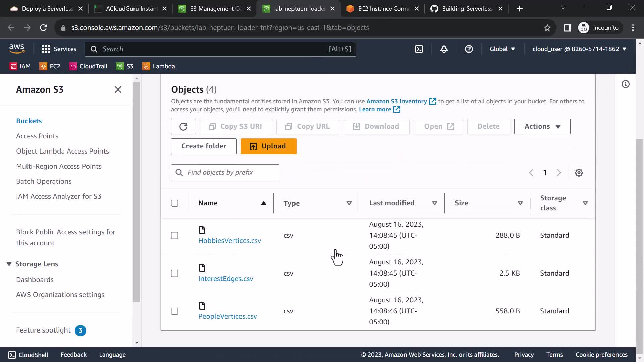Close the Amazon S3 sidebar
This screenshot has height=362, width=644.
point(118,89)
